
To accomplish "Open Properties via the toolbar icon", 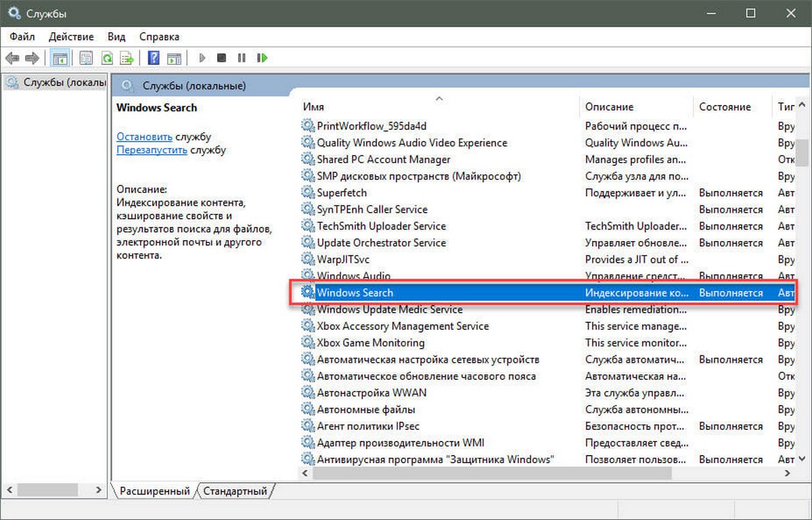I will click(86, 58).
